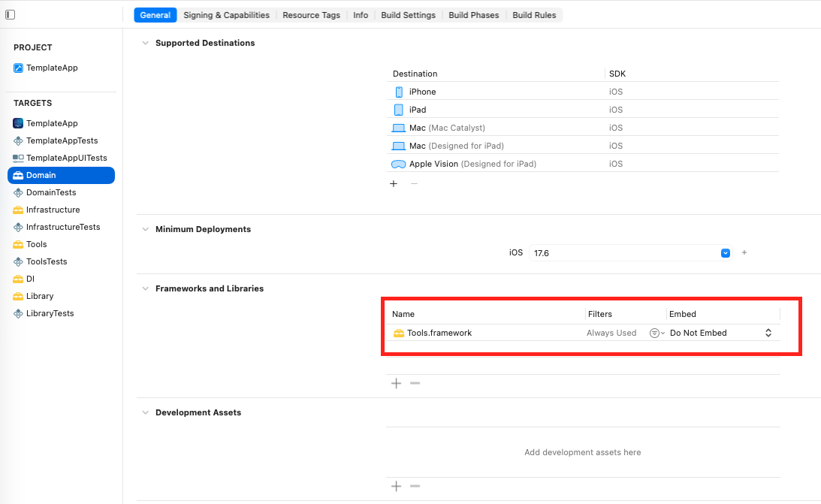This screenshot has width=821, height=504.
Task: Add another minimum deployment platform
Action: [744, 253]
